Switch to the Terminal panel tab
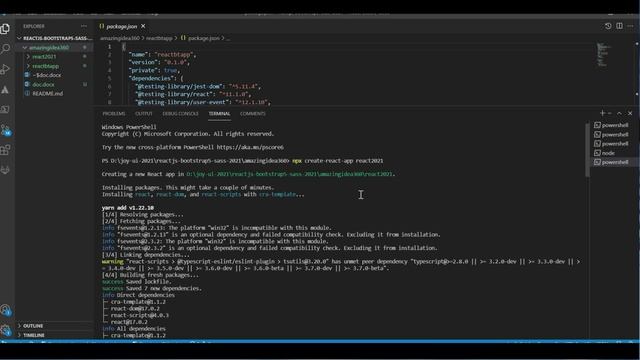The height and width of the screenshot is (360, 640). click(x=220, y=113)
